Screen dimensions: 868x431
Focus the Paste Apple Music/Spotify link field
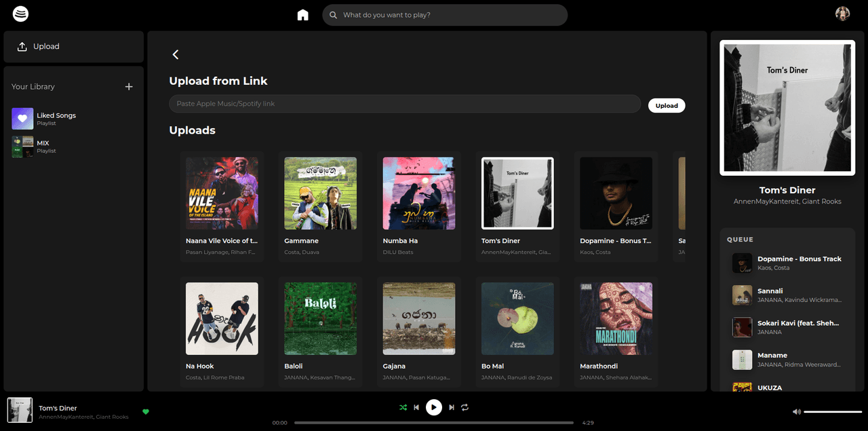(405, 104)
